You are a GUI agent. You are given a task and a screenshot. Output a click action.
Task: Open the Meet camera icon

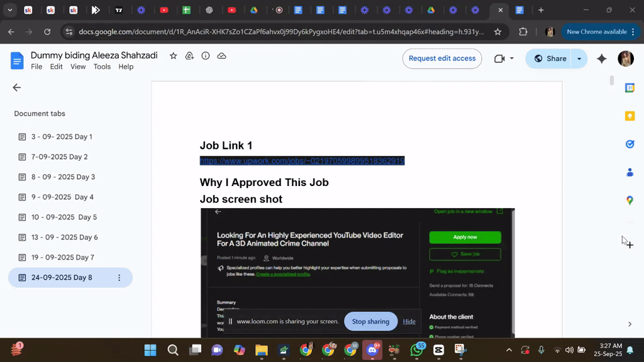(x=499, y=58)
